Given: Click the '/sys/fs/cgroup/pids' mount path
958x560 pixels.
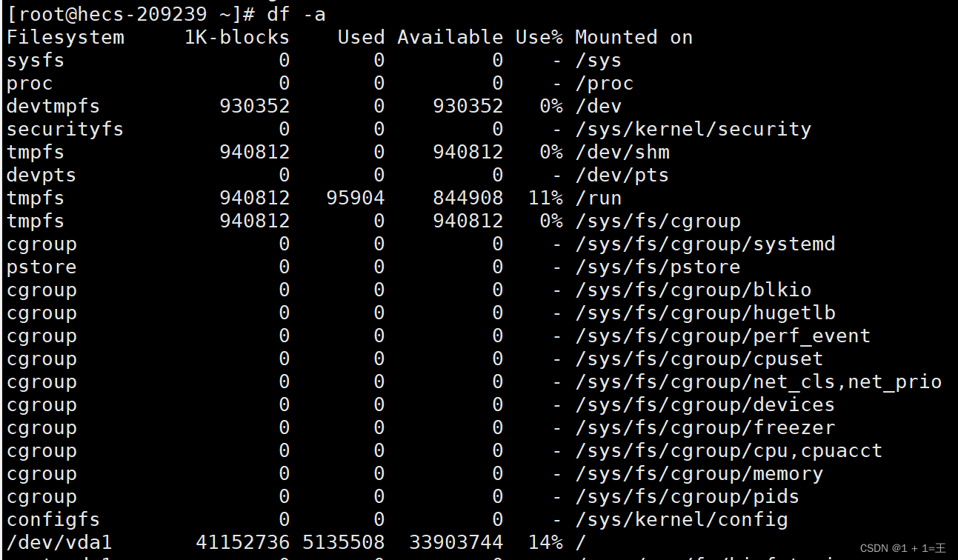Looking at the screenshot, I should tap(688, 496).
